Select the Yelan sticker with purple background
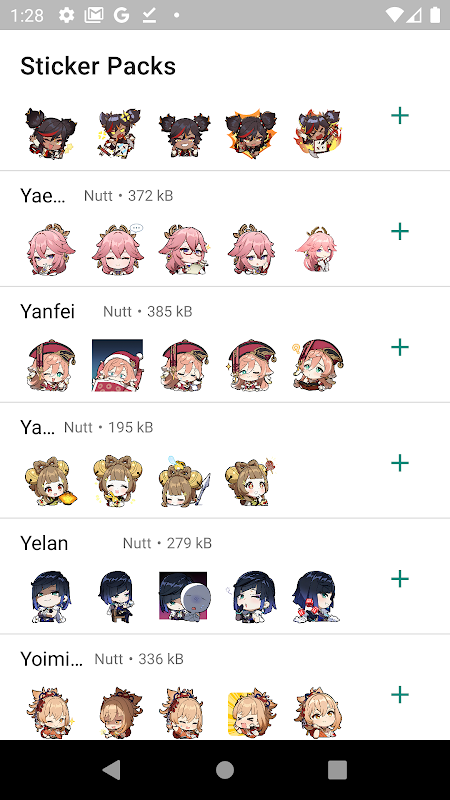Image resolution: width=450 pixels, height=800 pixels. pyautogui.click(x=184, y=596)
